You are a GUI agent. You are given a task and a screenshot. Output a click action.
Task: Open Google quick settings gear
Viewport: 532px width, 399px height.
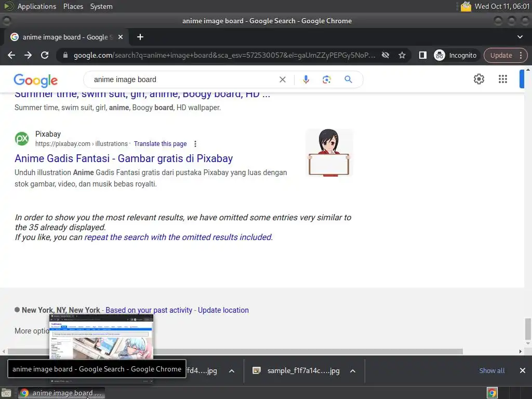coord(478,79)
